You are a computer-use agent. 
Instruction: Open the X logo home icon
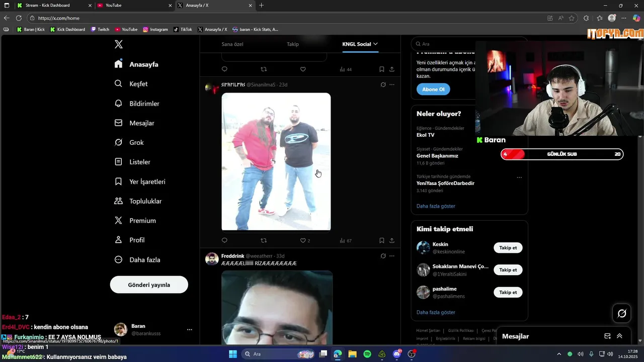click(x=118, y=44)
